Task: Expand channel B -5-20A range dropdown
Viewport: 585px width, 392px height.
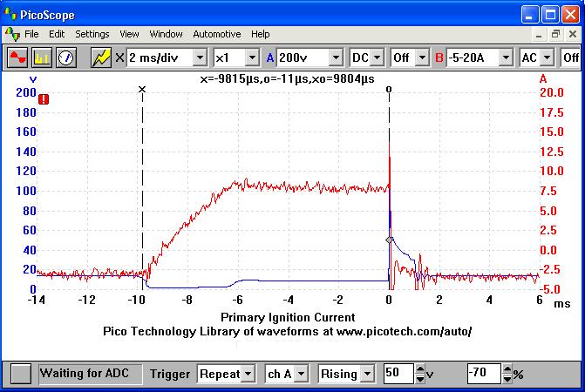Action: click(506, 57)
